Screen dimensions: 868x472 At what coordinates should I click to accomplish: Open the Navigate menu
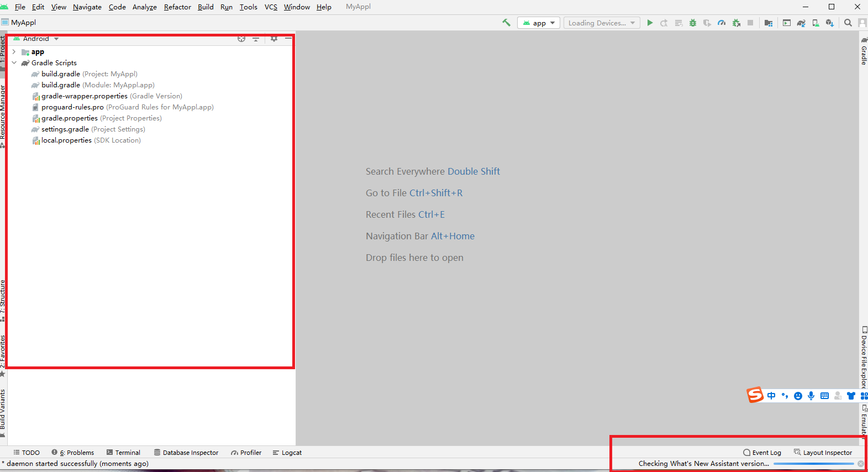pos(87,7)
